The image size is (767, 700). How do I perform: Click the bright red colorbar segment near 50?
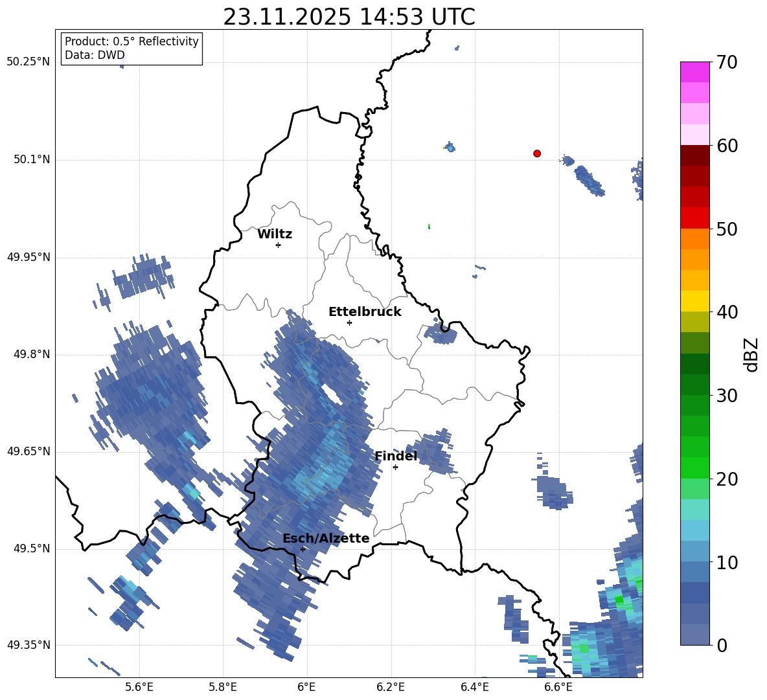pyautogui.click(x=694, y=218)
